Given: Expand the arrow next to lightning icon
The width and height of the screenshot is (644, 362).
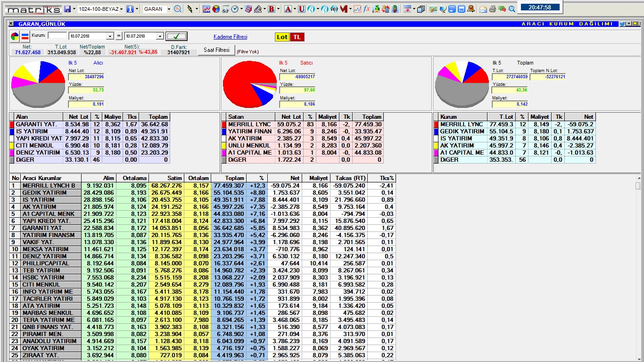Looking at the screenshot, I should click(197, 9).
